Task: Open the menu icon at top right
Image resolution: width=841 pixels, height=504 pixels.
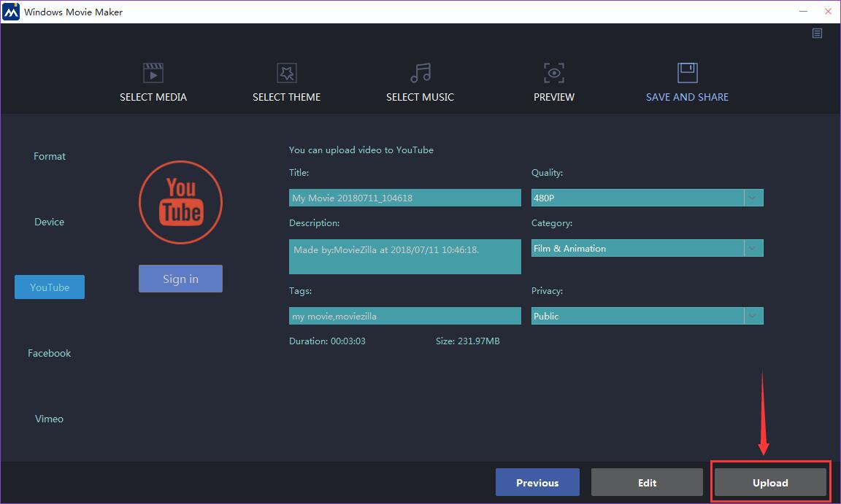Action: 817,34
